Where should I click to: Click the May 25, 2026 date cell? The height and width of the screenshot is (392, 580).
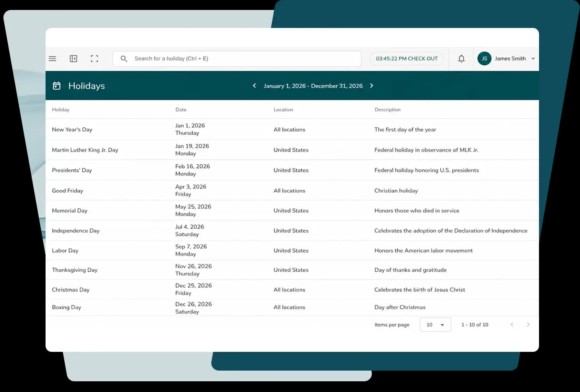click(x=193, y=210)
